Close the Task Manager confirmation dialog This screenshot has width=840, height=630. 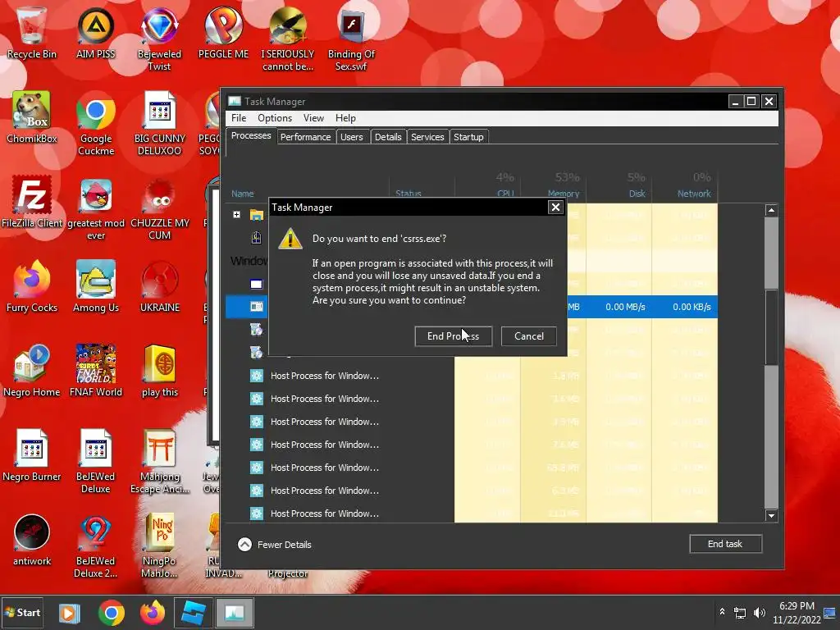coord(555,207)
